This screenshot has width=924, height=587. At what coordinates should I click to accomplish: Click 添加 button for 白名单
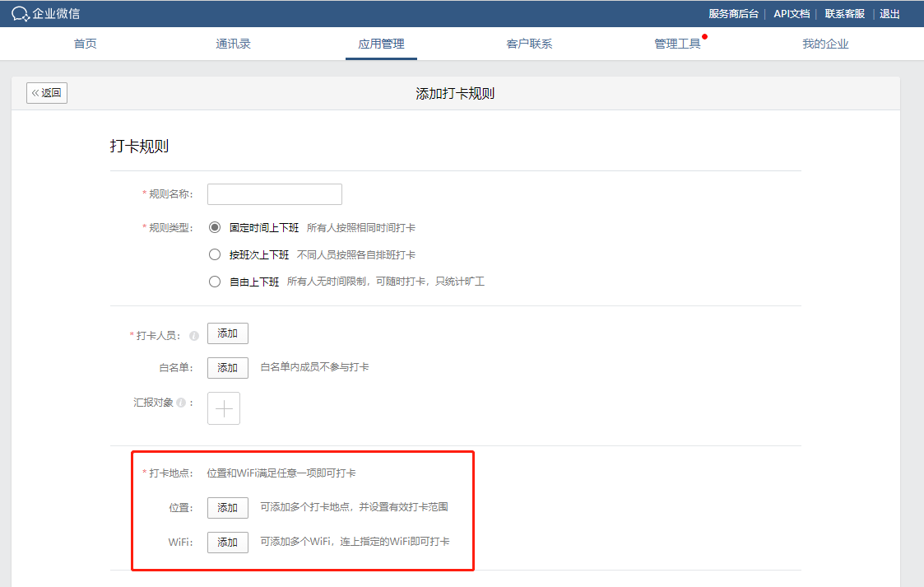tap(227, 368)
